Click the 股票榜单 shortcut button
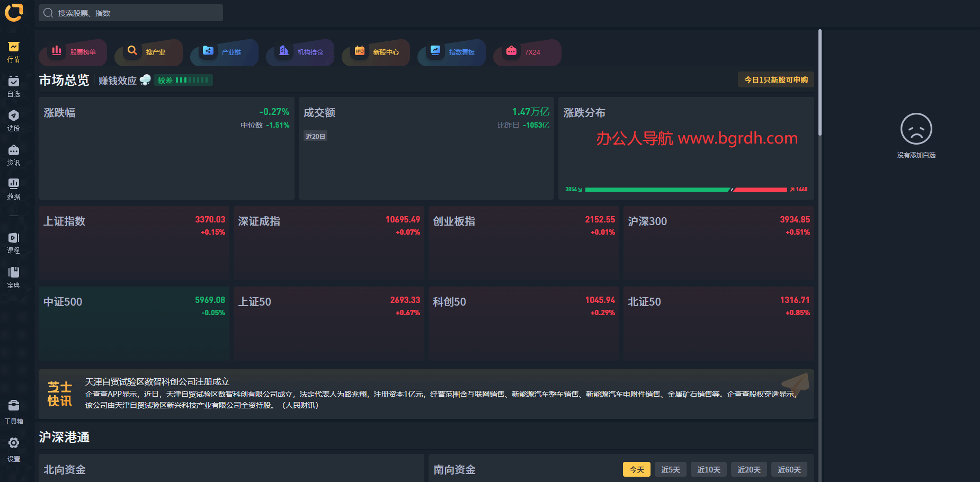The width and height of the screenshot is (980, 482). tap(73, 52)
